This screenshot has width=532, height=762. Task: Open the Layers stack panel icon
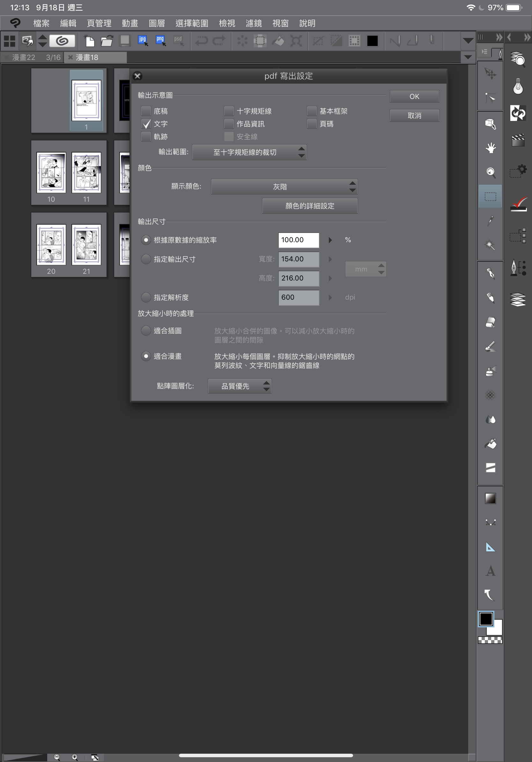[x=518, y=299]
